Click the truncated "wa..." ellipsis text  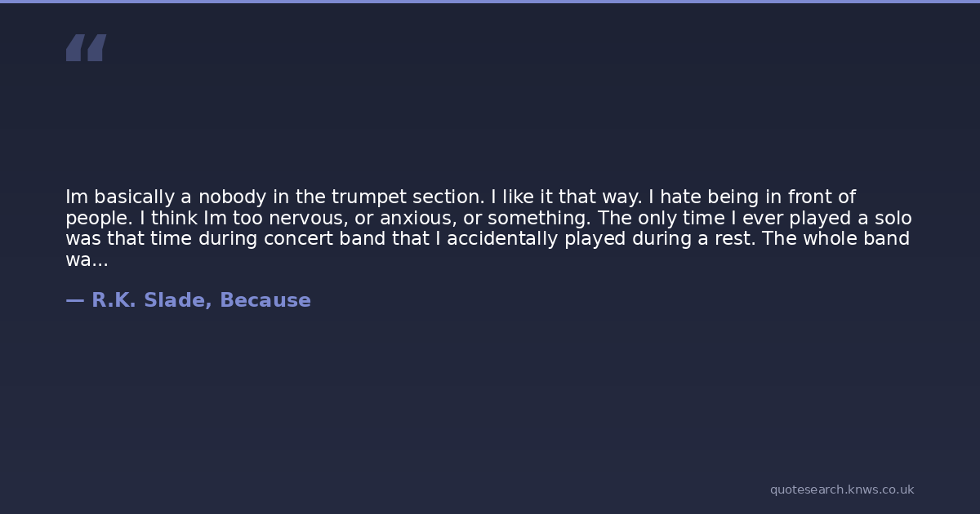click(87, 260)
